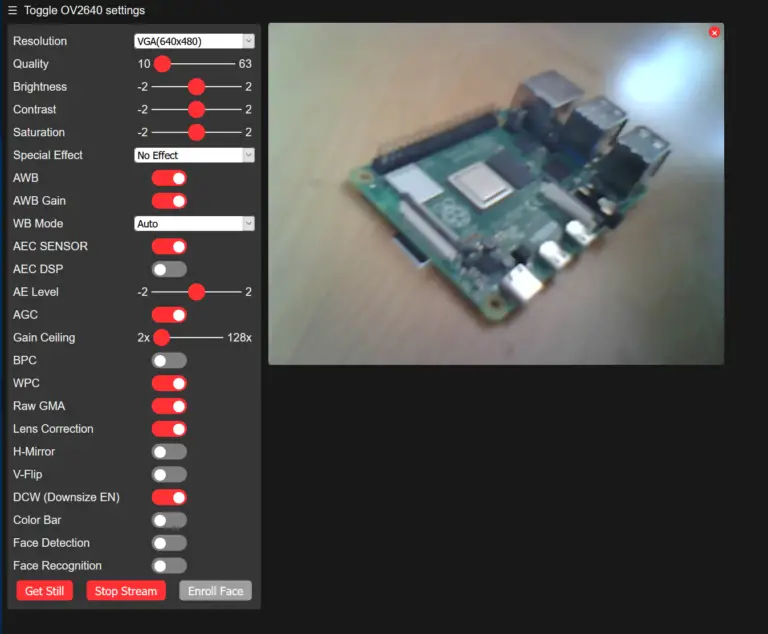768x634 pixels.
Task: Adjust the Gain Ceiling slider
Action: [188, 338]
